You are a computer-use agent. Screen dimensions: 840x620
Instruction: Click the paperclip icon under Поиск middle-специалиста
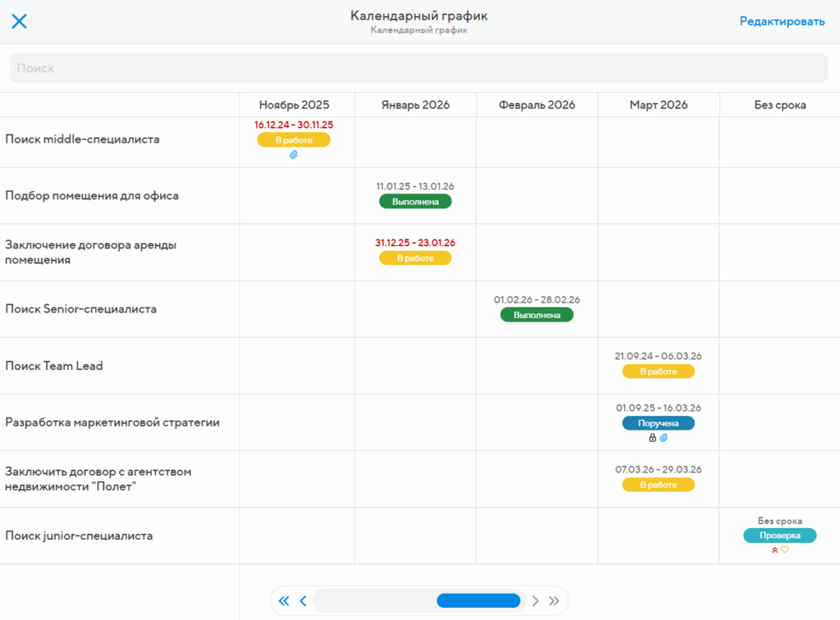pyautogui.click(x=294, y=154)
